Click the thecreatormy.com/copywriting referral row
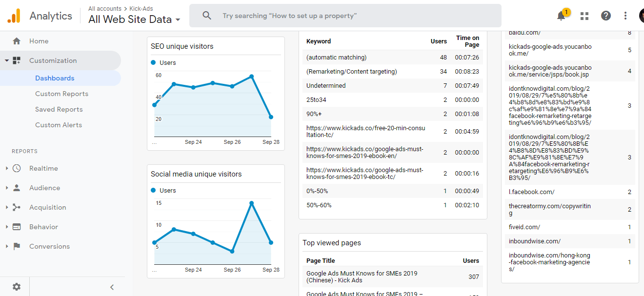The height and width of the screenshot is (296, 644). [570, 210]
